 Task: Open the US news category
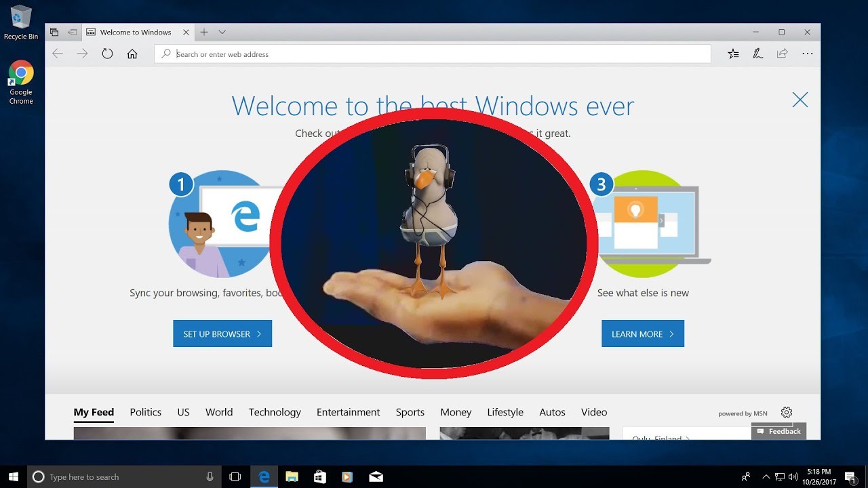[x=184, y=412]
